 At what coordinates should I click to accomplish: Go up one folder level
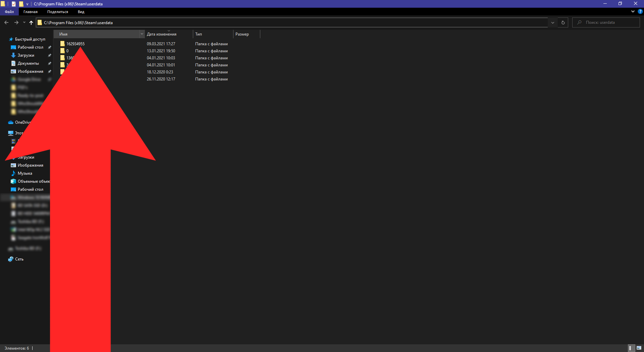pyautogui.click(x=31, y=22)
